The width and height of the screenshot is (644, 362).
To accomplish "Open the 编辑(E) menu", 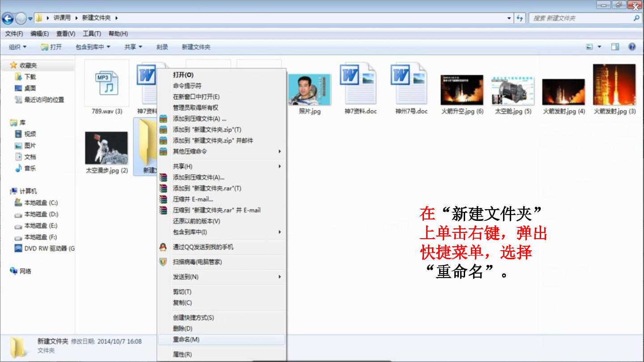I will [x=40, y=34].
